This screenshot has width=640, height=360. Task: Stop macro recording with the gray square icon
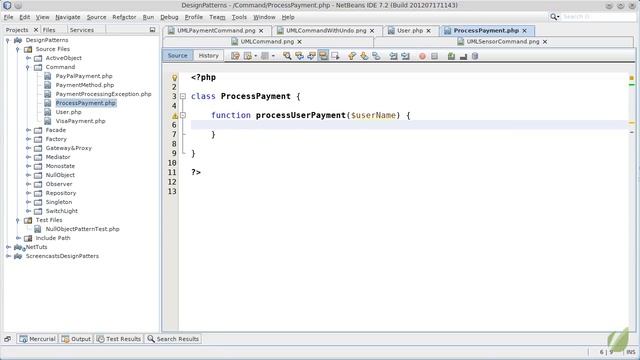pyautogui.click(x=434, y=56)
